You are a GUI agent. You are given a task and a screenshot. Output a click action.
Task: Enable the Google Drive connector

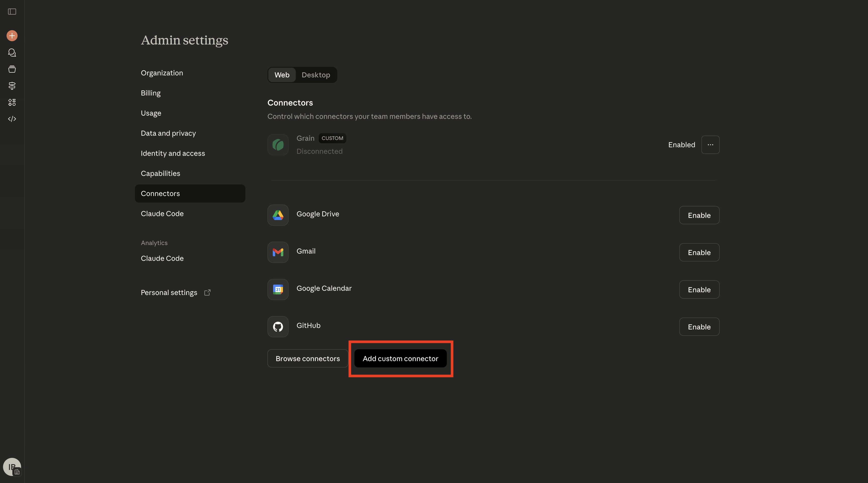coord(699,215)
